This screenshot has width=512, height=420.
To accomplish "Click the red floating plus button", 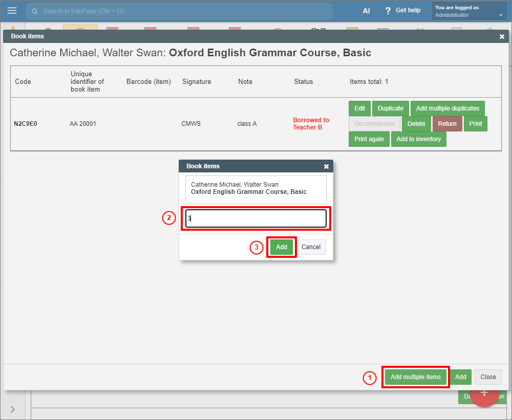I will coord(484,392).
